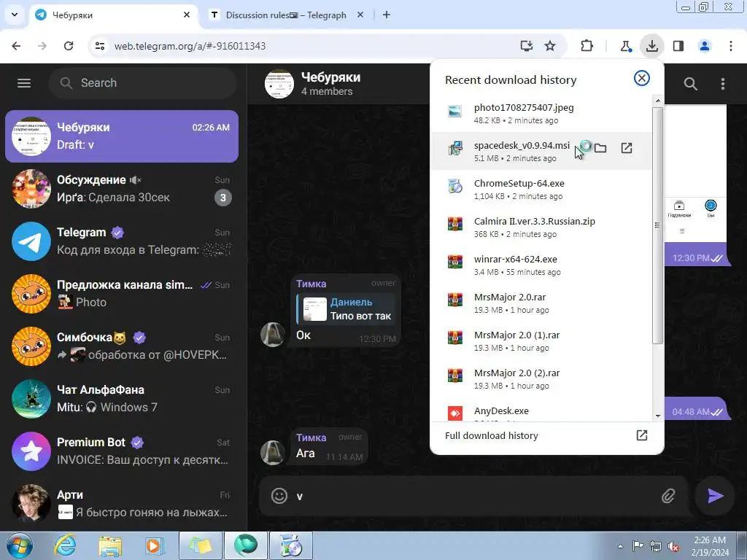747x560 pixels.
Task: Click the browser back arrow
Action: coord(16,46)
